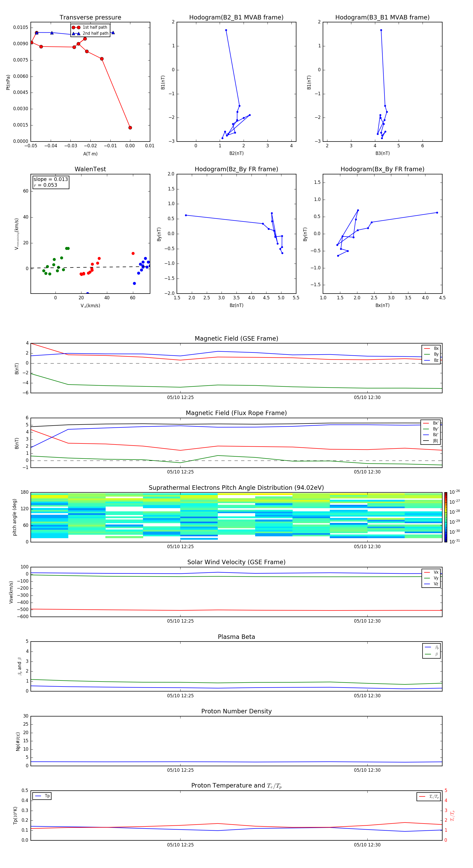Click the '1st half path' legend entry

click(90, 27)
